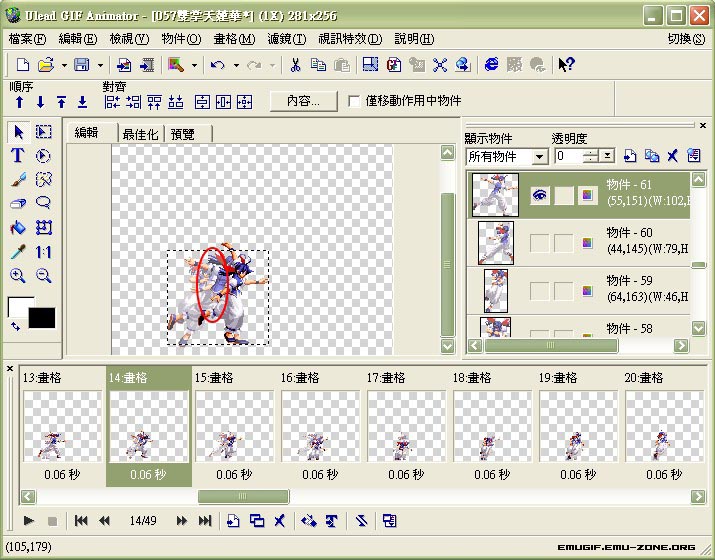Screen dimensions: 715x560
Task: Click the cut scissors icon
Action: tap(295, 65)
